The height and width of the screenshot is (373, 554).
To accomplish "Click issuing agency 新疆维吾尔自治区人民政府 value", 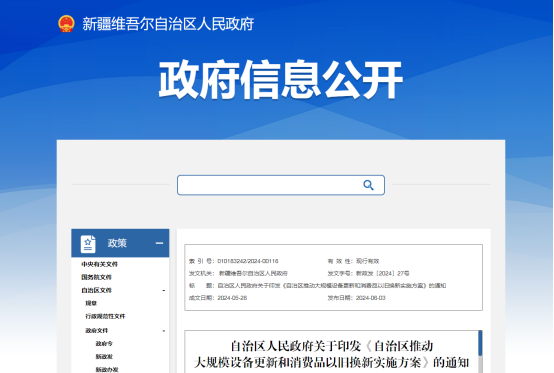I will point(253,273).
